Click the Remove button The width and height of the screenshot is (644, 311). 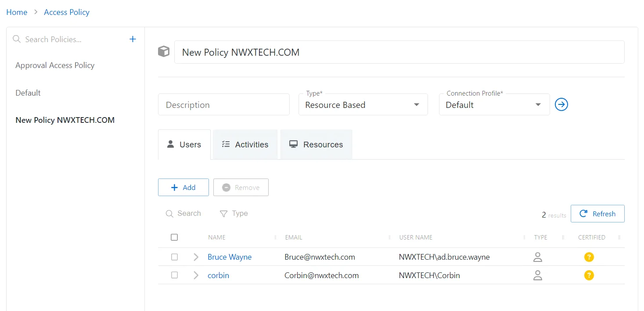pyautogui.click(x=241, y=187)
